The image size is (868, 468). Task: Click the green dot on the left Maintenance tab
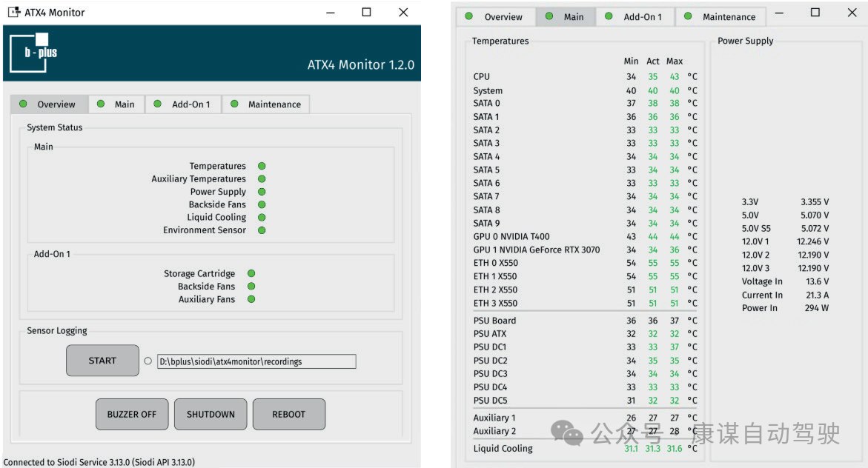235,104
